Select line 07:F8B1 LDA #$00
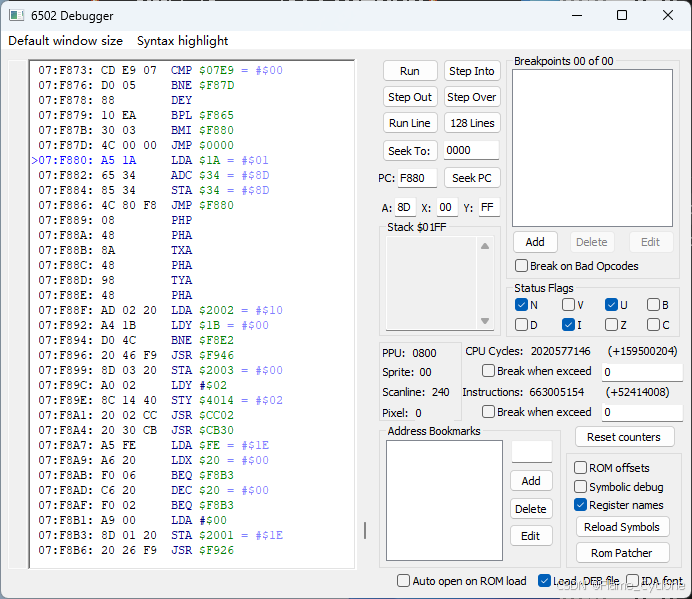Viewport: 692px width, 599px height. point(132,520)
